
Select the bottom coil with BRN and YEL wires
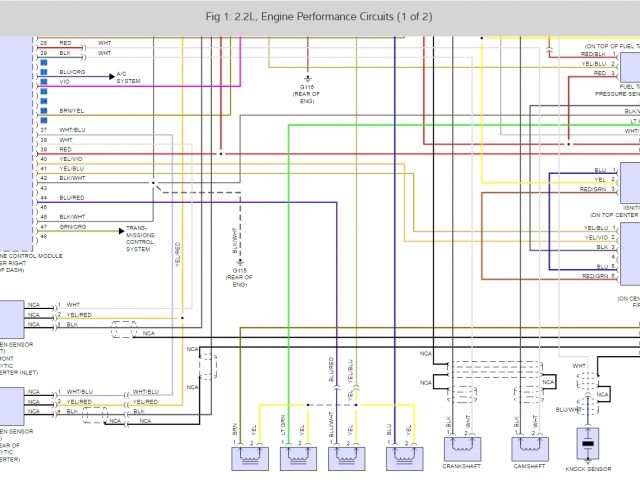coord(250,457)
